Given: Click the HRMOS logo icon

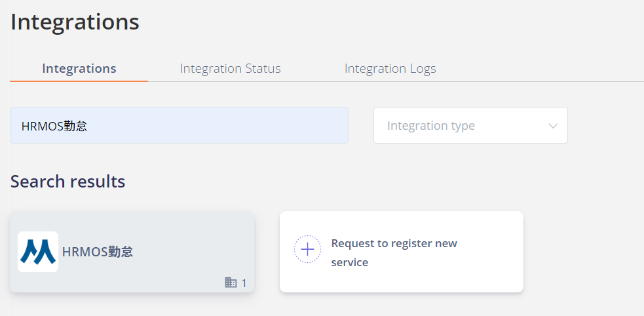Looking at the screenshot, I should click(38, 252).
